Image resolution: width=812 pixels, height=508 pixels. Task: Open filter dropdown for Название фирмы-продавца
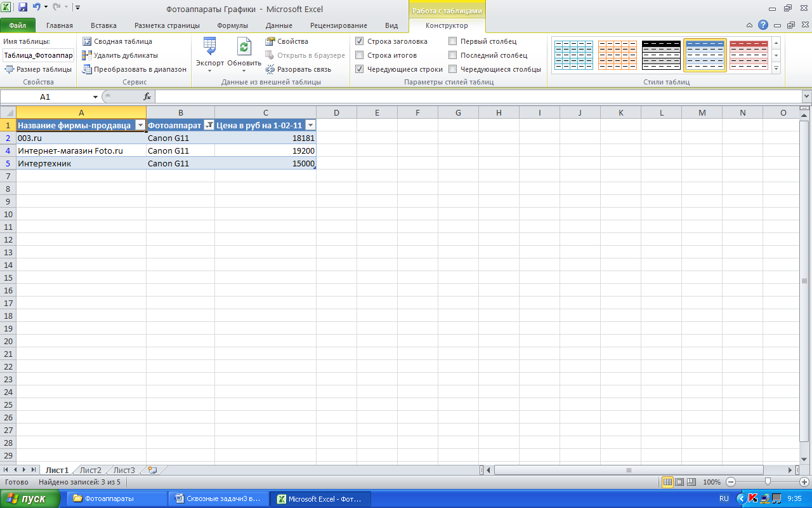click(140, 125)
